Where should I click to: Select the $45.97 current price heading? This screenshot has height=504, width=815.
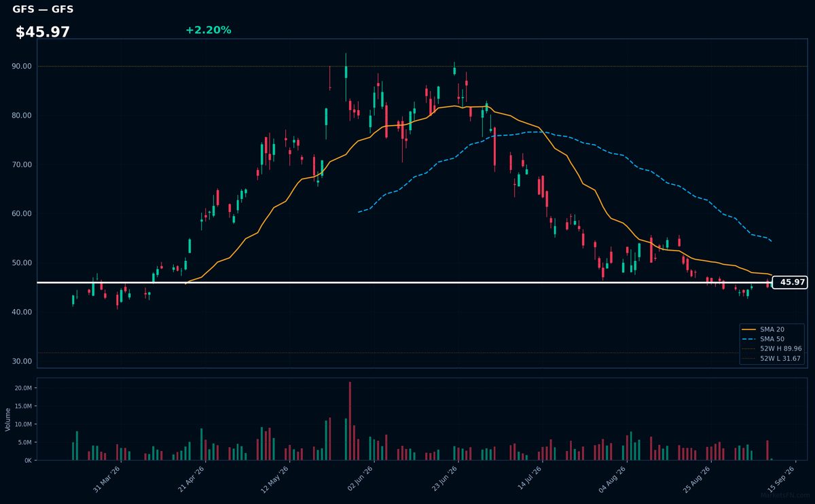(43, 32)
